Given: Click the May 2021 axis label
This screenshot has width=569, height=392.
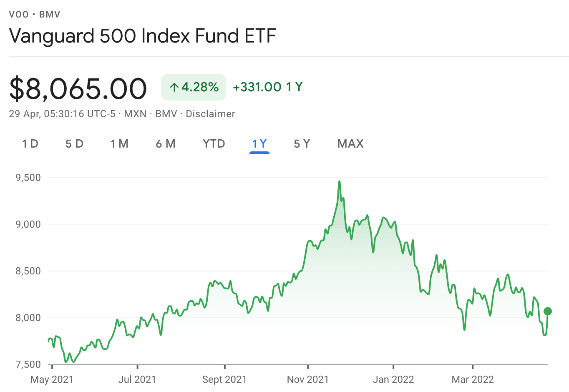Looking at the screenshot, I should click(x=51, y=379).
